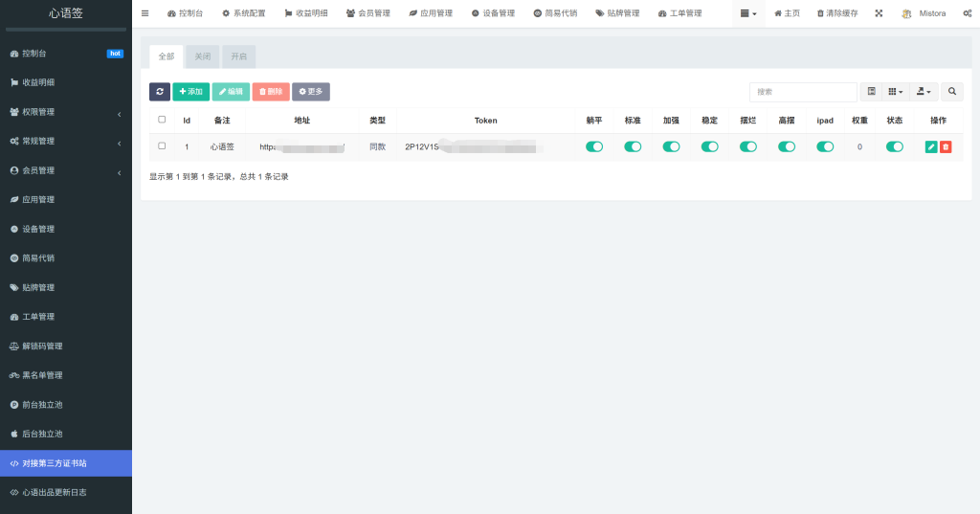Click the 主页 home link in top bar

pyautogui.click(x=787, y=13)
